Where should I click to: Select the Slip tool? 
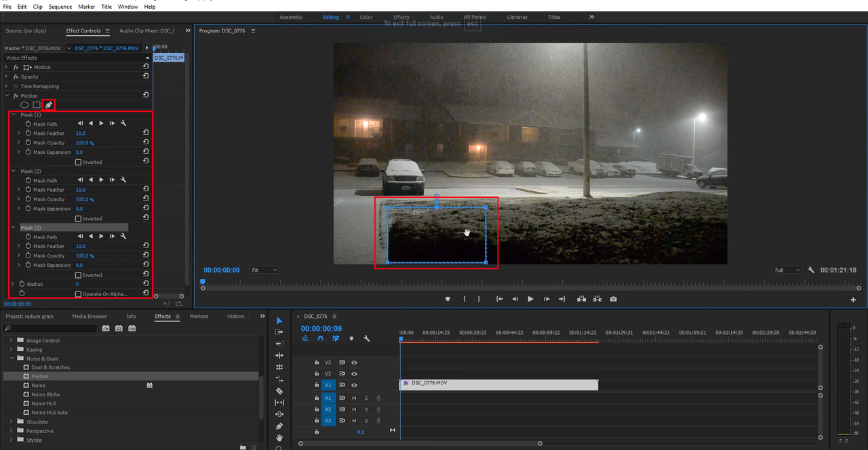pos(279,403)
